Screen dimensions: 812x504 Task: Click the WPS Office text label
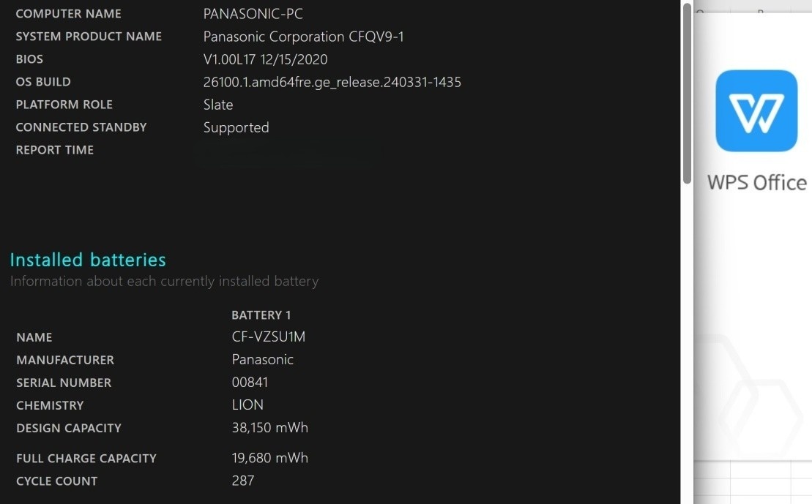coord(756,182)
